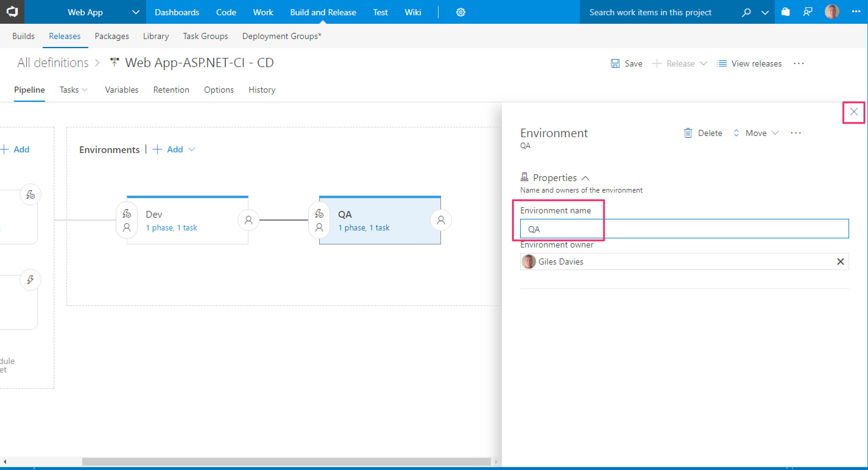Open Dev '1 phase, 1 task' link

point(171,228)
